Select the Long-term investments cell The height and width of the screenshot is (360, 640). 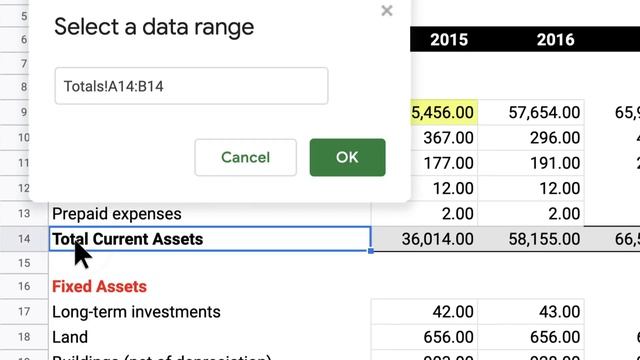(210, 312)
